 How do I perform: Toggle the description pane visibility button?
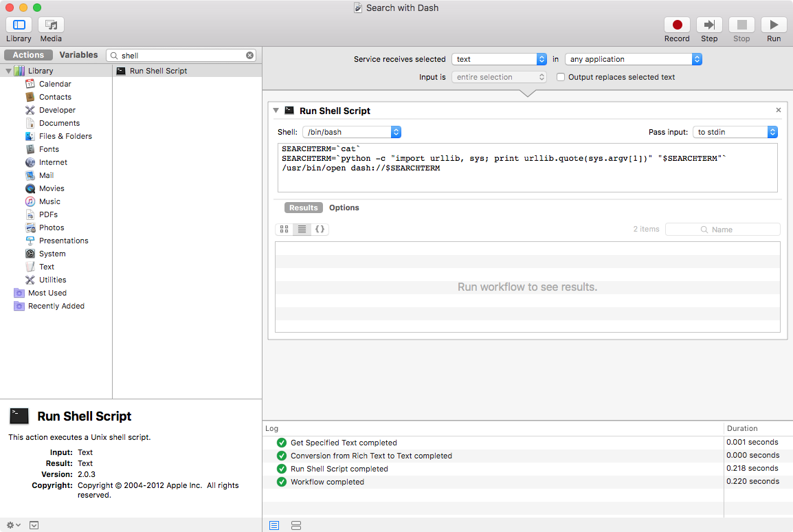pyautogui.click(x=34, y=525)
